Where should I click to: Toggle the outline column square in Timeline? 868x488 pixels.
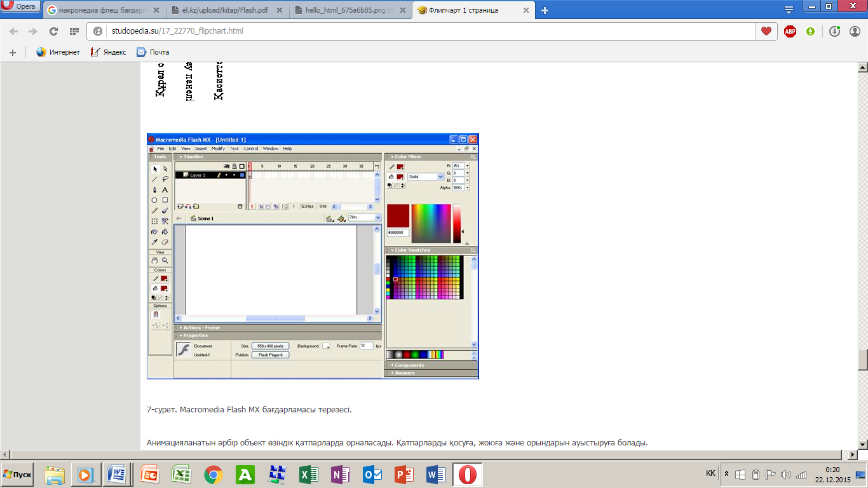click(242, 166)
